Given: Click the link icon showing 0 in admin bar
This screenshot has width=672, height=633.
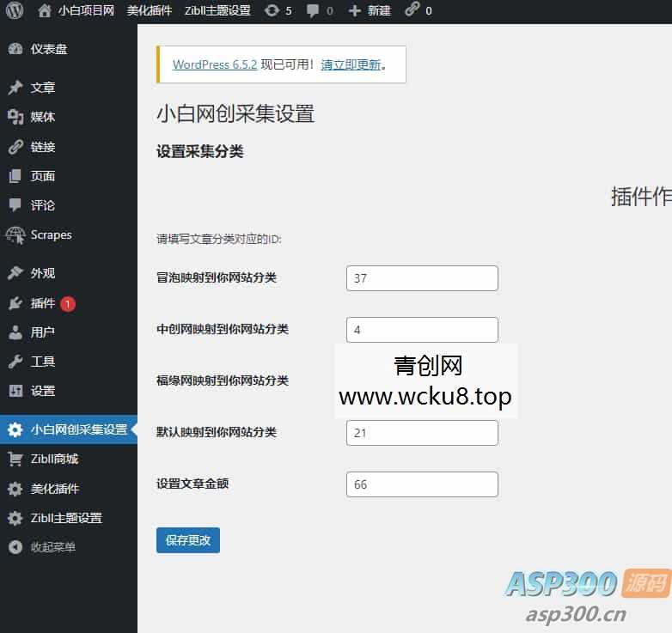Looking at the screenshot, I should (412, 9).
